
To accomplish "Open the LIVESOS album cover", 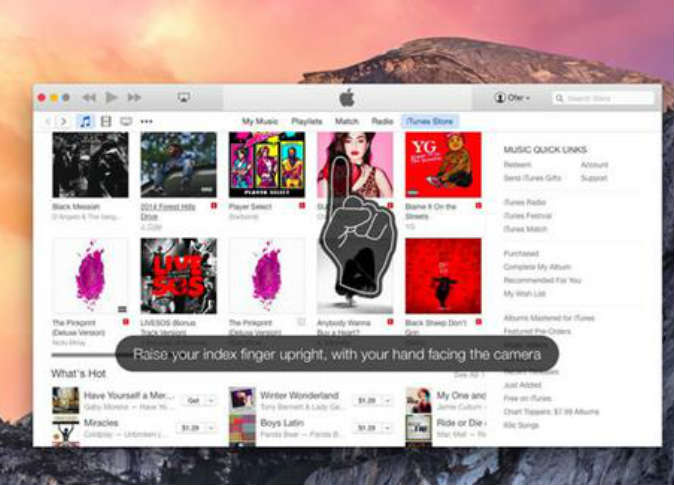I will pyautogui.click(x=178, y=275).
